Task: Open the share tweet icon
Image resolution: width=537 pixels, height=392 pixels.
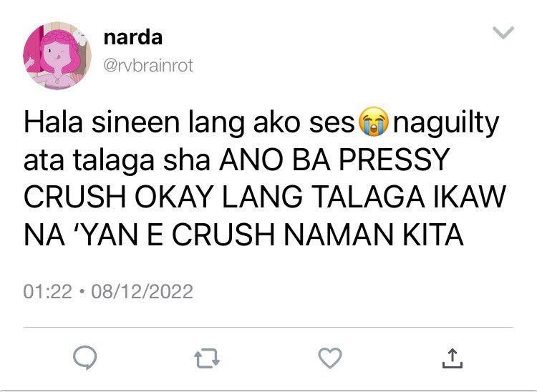Action: 452,358
